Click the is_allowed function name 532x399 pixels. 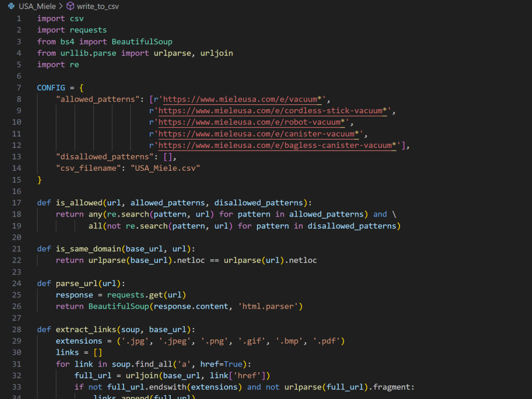coord(79,203)
